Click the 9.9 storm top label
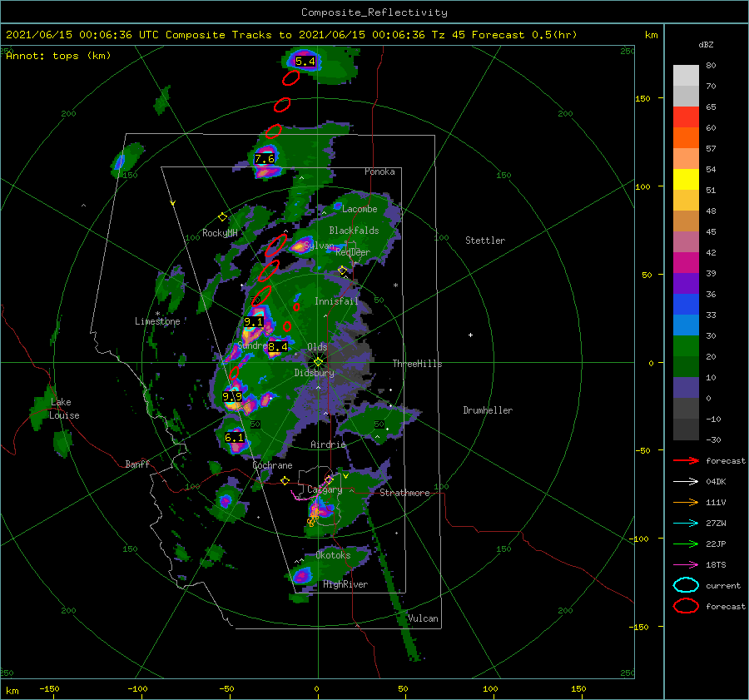 pos(232,396)
